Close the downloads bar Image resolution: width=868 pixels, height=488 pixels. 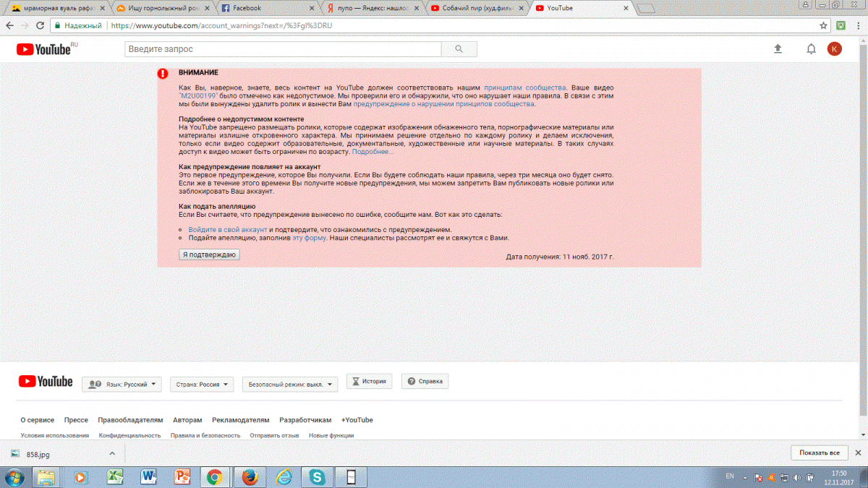(x=858, y=453)
